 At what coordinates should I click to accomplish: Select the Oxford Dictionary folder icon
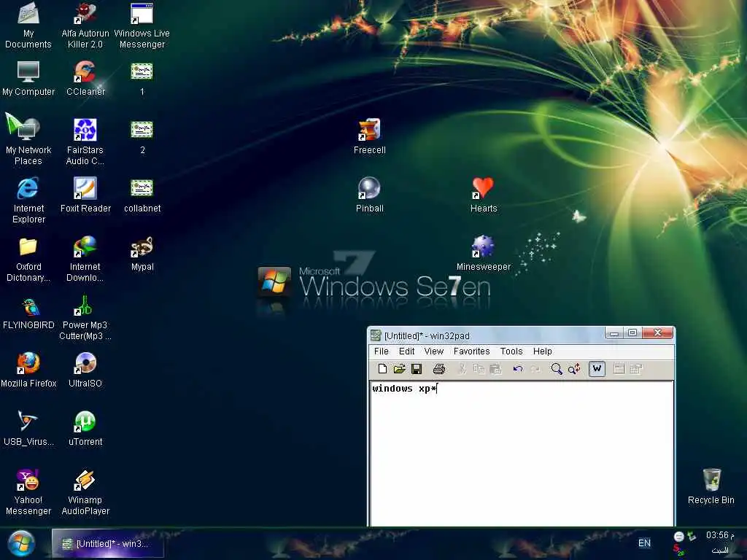pos(28,260)
